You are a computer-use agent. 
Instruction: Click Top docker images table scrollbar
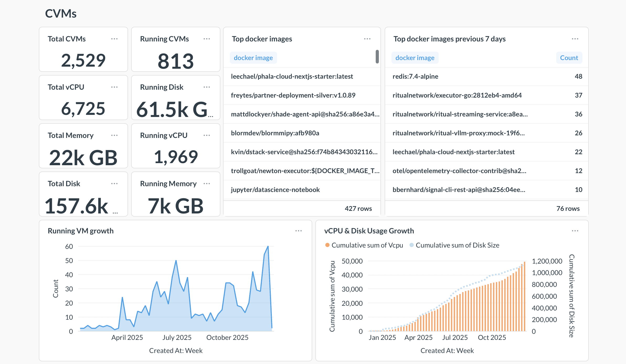point(377,57)
